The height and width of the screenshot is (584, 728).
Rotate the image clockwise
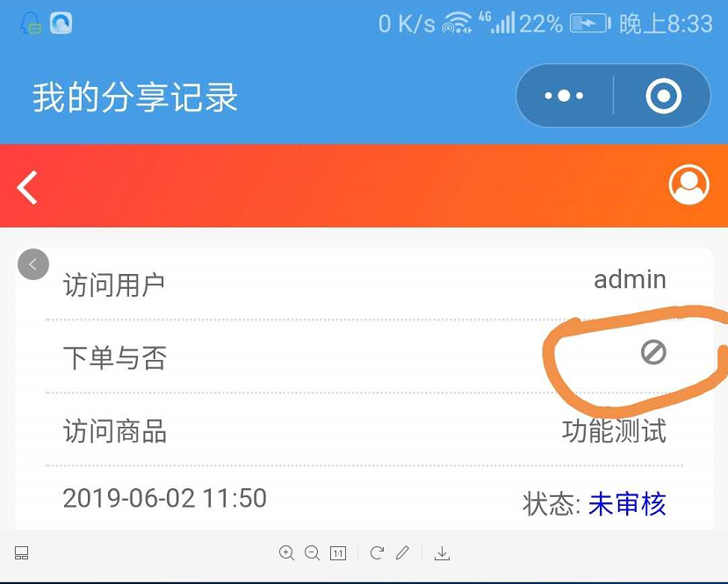(x=377, y=553)
